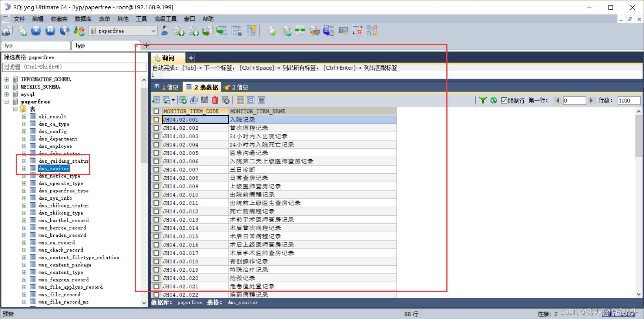Screen dimensions: 644x319
Task: Switch to the 3 信息 tab
Action: 236,87
